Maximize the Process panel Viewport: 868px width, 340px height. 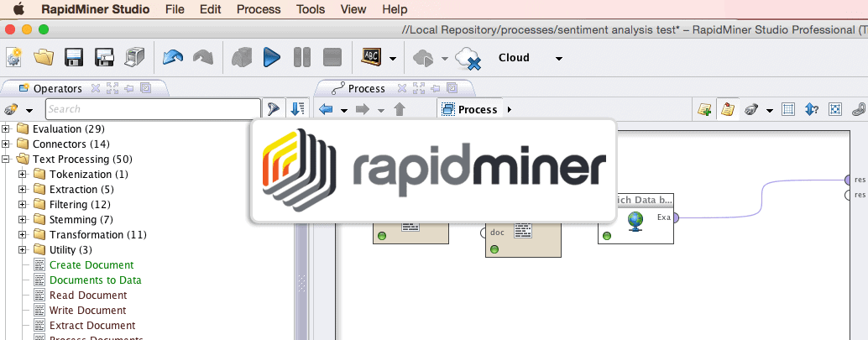tap(419, 88)
